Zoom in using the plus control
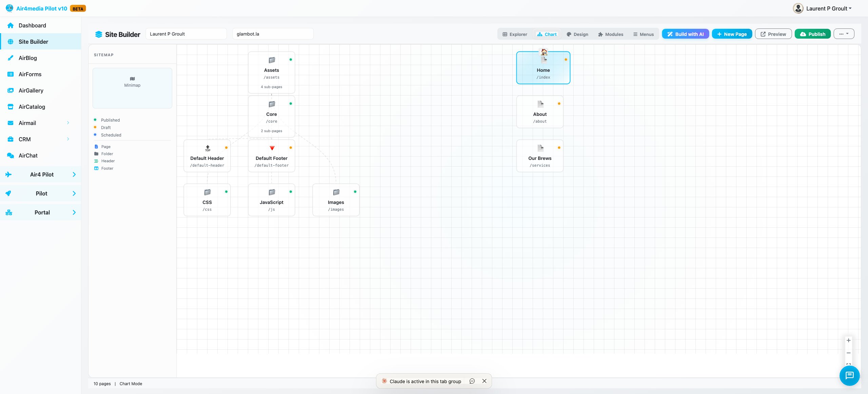 (849, 340)
